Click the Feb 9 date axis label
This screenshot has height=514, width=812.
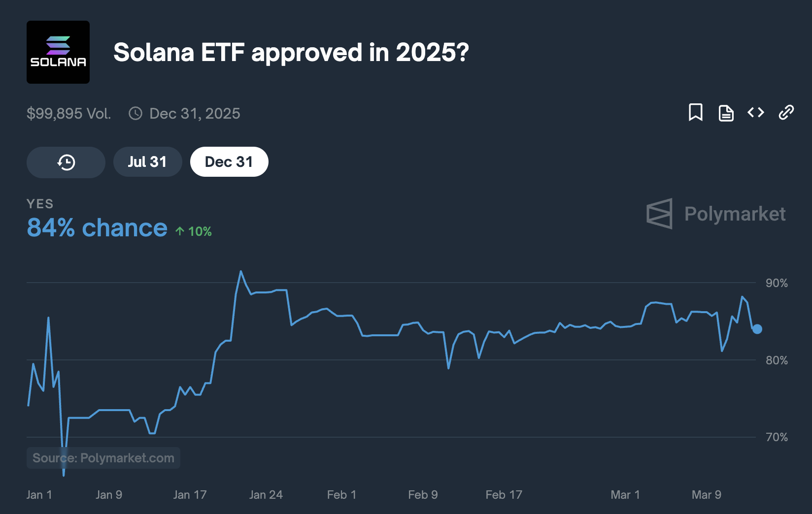point(423,495)
